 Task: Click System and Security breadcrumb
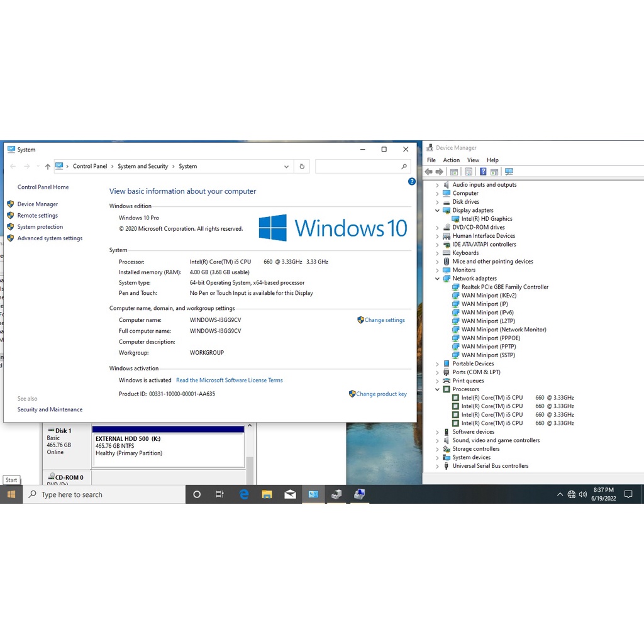pos(143,166)
